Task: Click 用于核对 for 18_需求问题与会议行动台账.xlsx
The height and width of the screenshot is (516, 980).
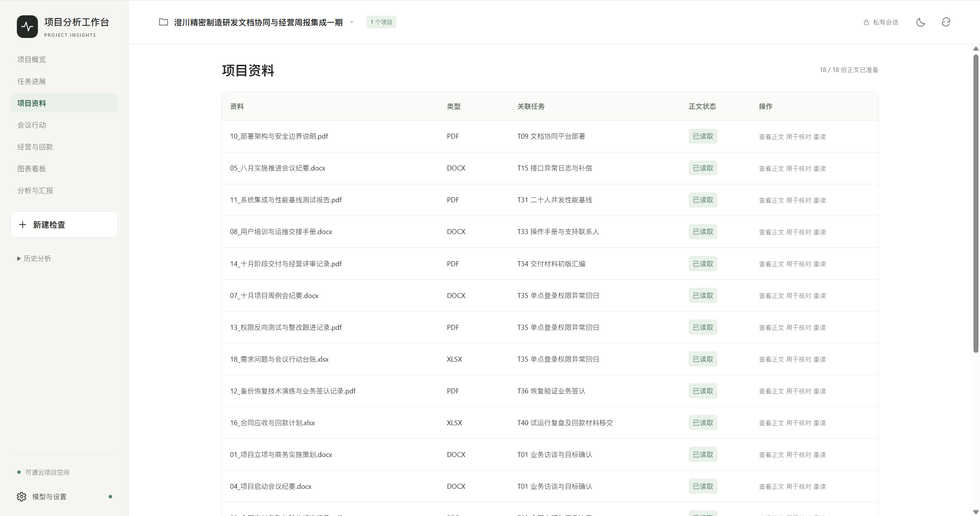Action: [x=799, y=359]
